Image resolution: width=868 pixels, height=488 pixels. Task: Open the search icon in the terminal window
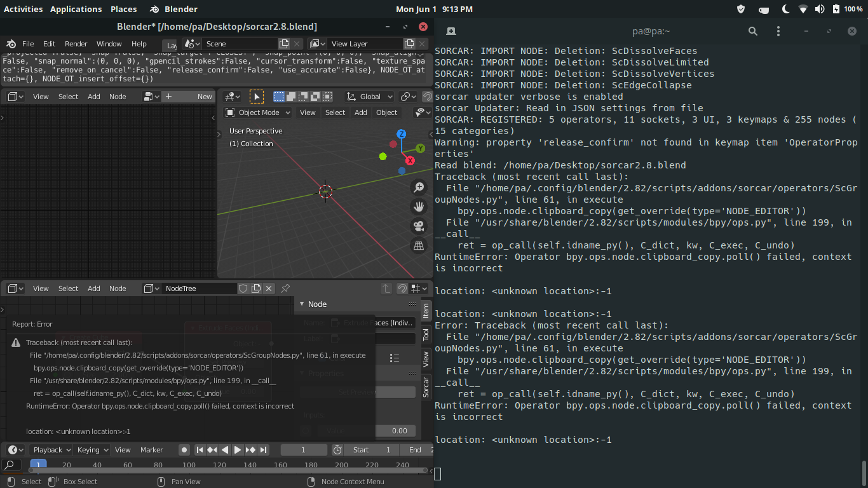click(x=753, y=31)
